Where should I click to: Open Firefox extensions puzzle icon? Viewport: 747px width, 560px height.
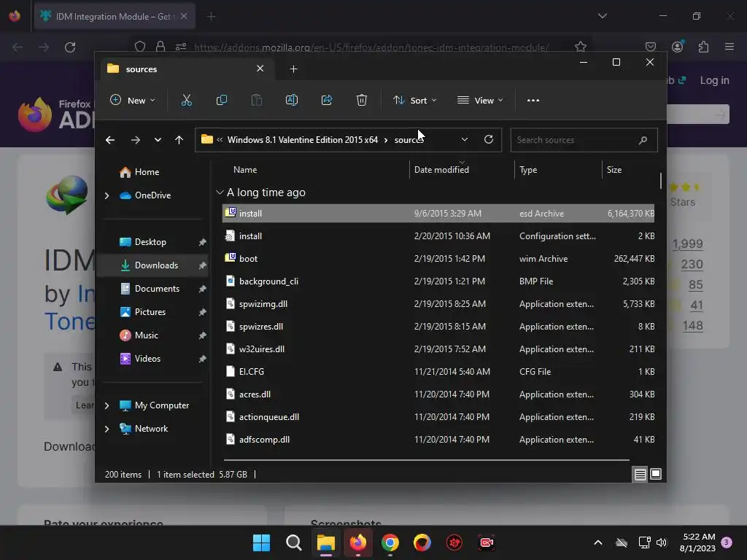pyautogui.click(x=703, y=47)
